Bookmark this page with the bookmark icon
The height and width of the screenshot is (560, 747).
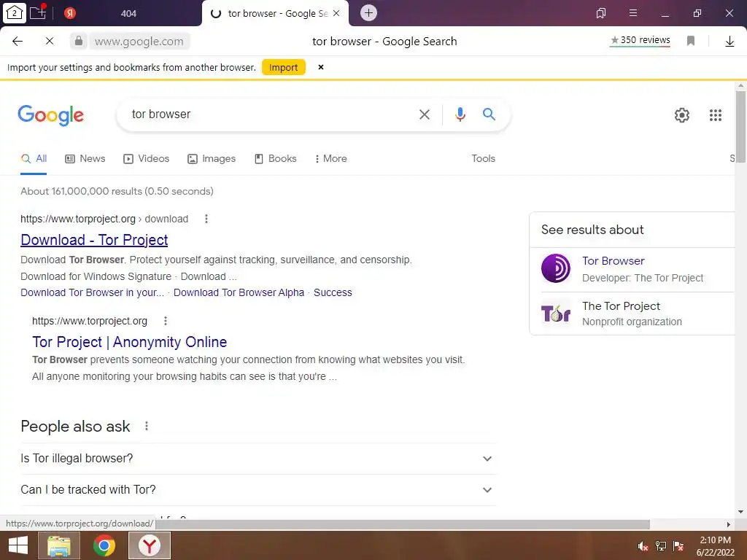click(x=691, y=41)
